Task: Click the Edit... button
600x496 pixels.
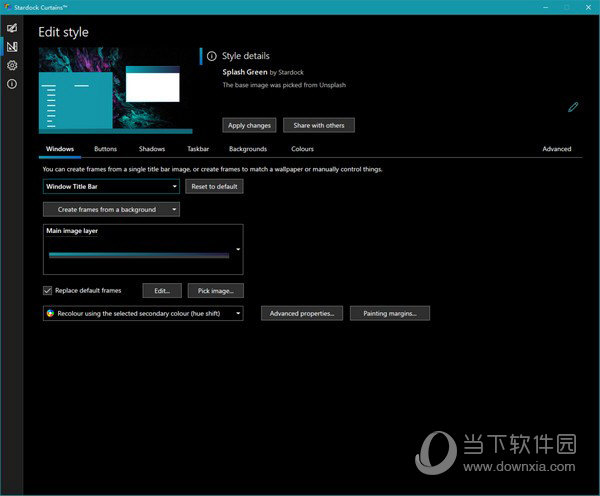Action: click(x=162, y=291)
